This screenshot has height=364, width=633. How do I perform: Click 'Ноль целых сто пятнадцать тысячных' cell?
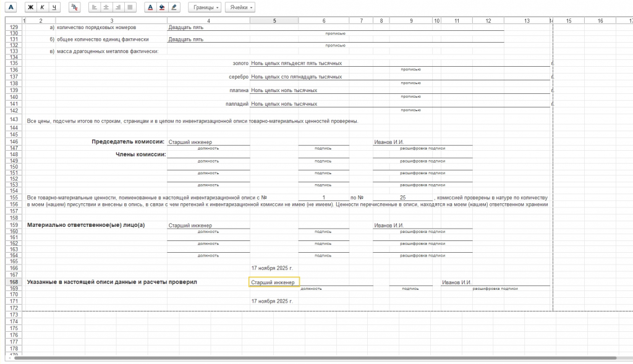click(x=296, y=77)
